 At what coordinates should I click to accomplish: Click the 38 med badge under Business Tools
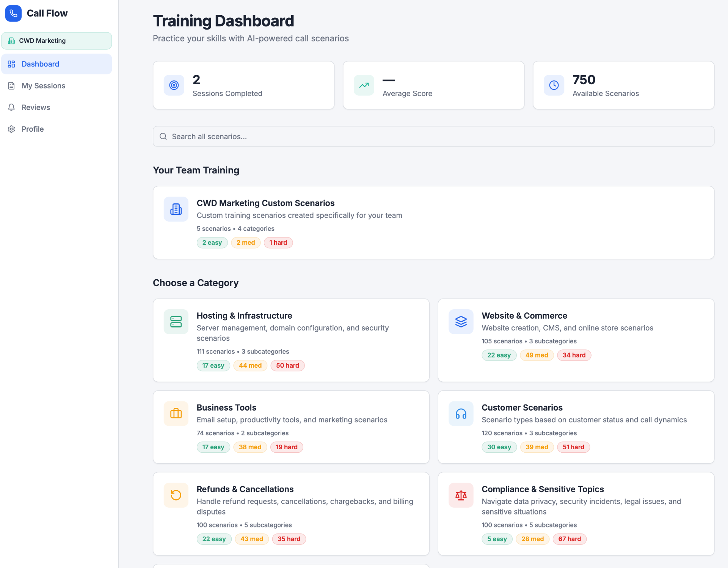tap(250, 447)
